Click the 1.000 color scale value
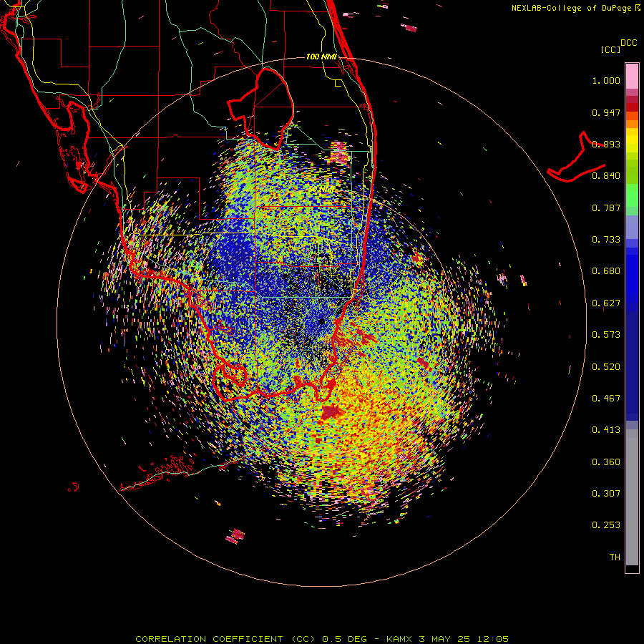This screenshot has width=644, height=644. [606, 80]
